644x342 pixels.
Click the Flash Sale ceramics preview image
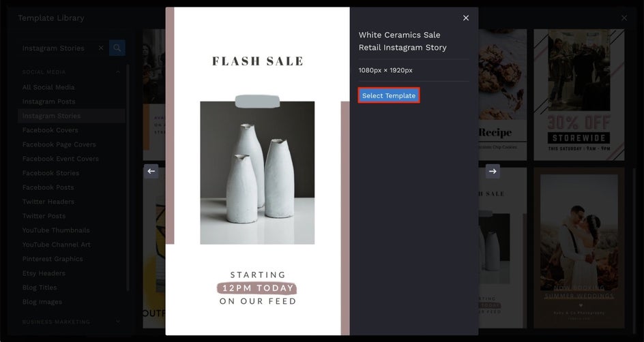coord(257,172)
